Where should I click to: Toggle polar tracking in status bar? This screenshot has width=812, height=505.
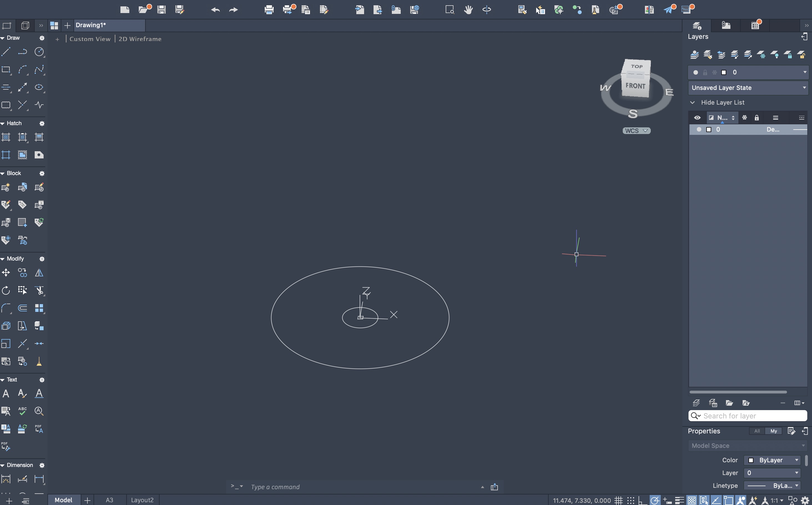[655, 500]
